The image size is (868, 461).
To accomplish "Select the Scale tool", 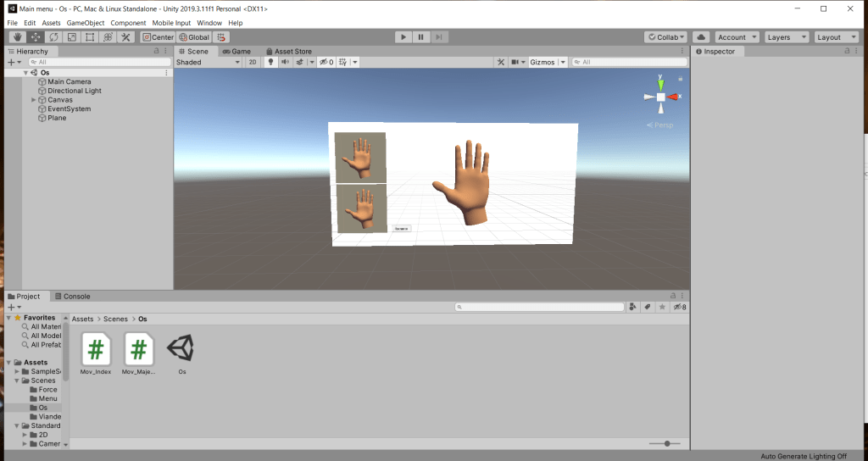I will click(x=71, y=37).
